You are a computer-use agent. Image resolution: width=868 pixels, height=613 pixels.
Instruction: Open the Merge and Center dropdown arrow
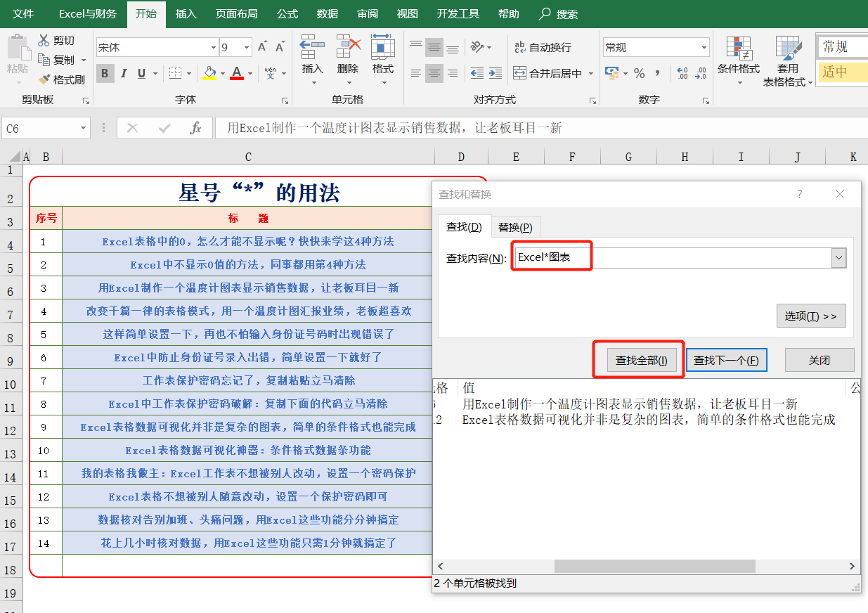point(590,73)
